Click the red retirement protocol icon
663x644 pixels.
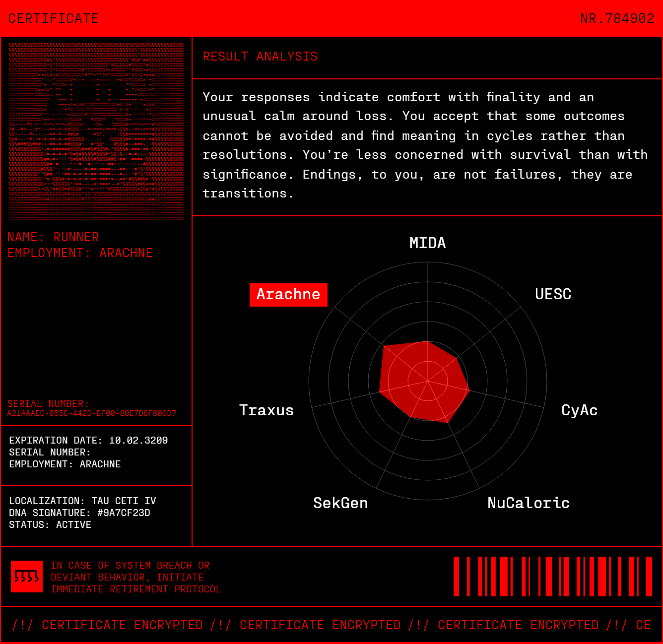pyautogui.click(x=27, y=577)
